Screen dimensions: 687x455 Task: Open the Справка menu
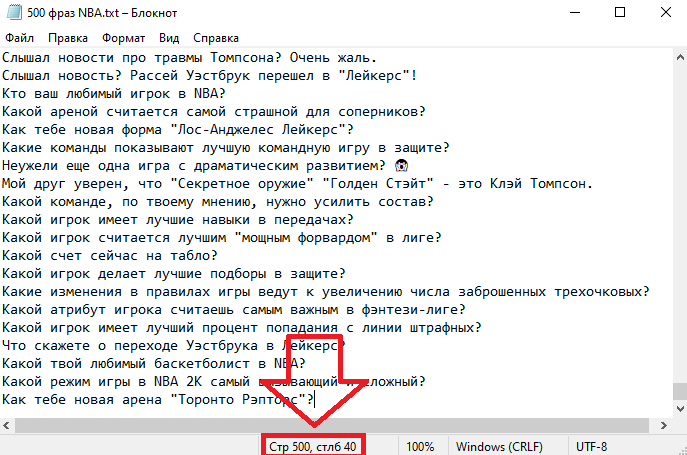pos(216,38)
